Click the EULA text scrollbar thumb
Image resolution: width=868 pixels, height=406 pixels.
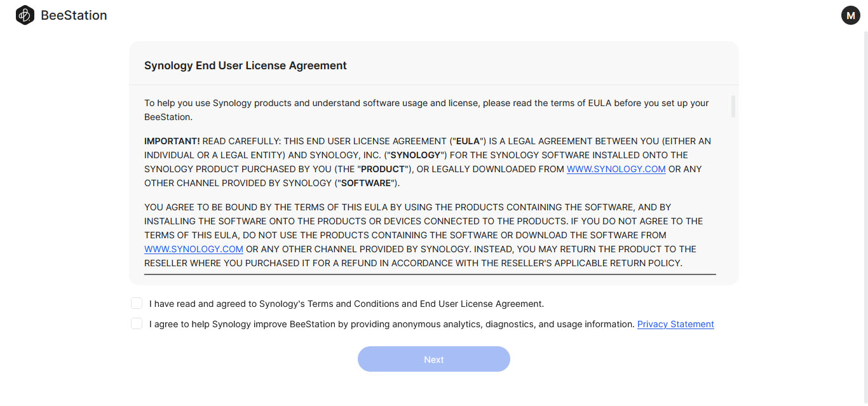[x=733, y=107]
